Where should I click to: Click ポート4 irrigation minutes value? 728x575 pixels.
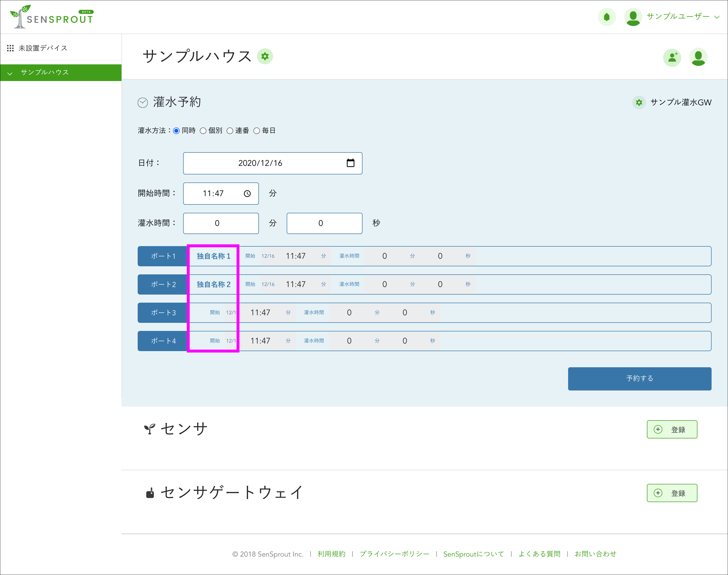pos(349,341)
